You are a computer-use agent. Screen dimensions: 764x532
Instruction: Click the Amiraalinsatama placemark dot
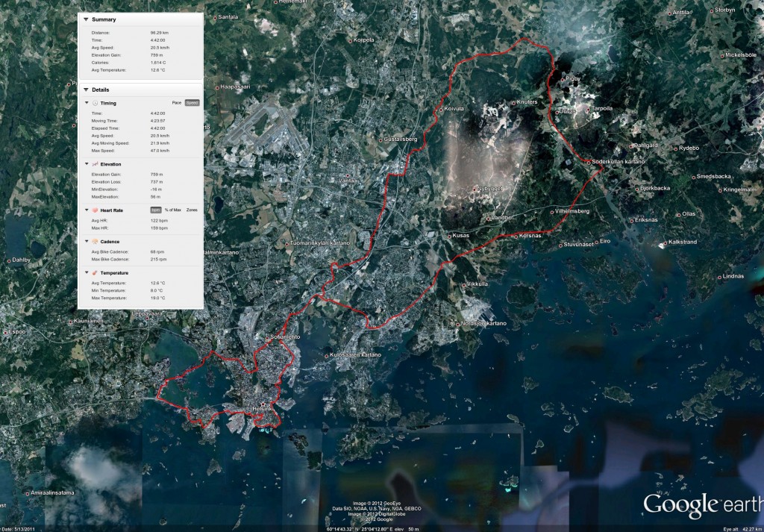point(28,493)
